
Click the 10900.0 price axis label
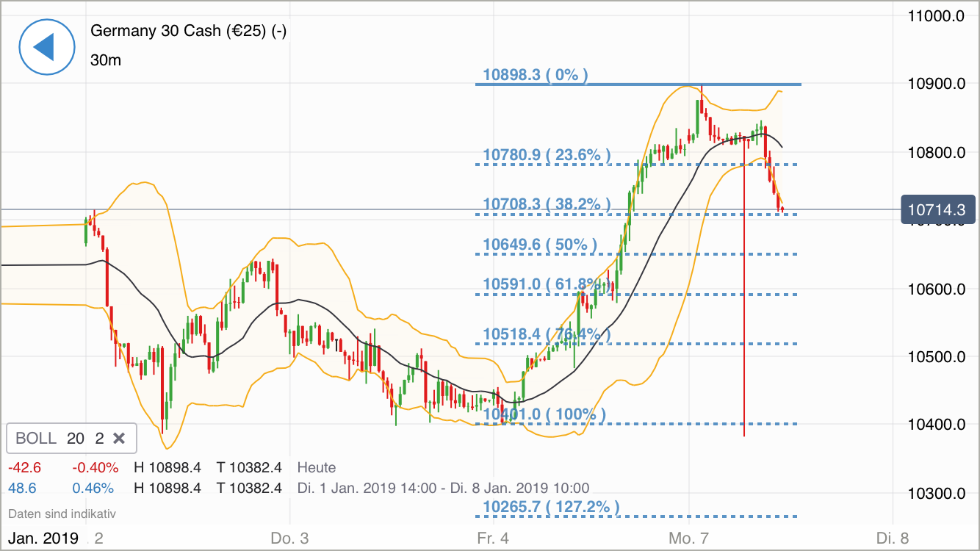[x=938, y=82]
